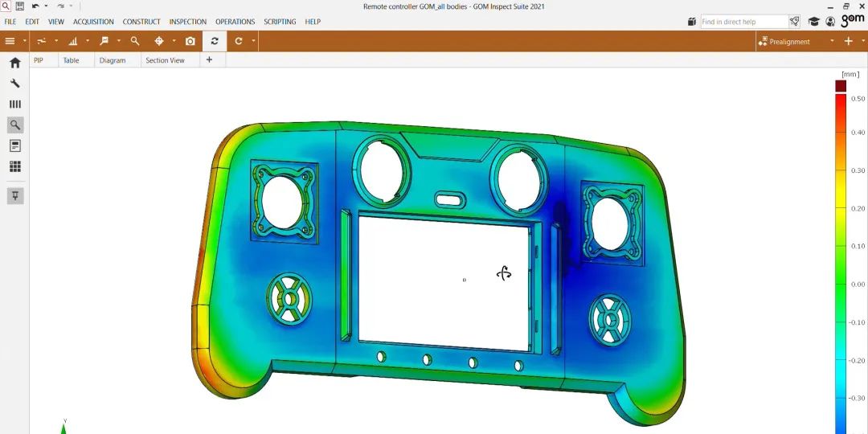The image size is (868, 434).
Task: Click the alignment arrows toolbar icon
Action: point(42,41)
